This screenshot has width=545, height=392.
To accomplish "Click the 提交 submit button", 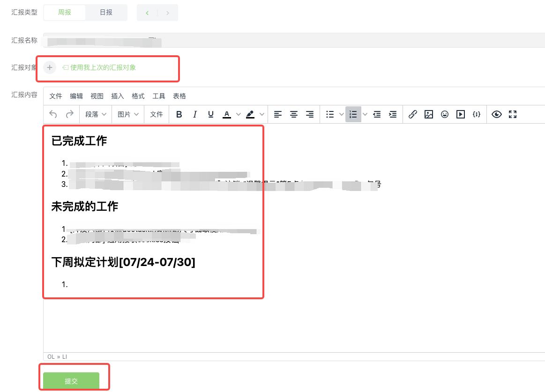I will point(71,380).
